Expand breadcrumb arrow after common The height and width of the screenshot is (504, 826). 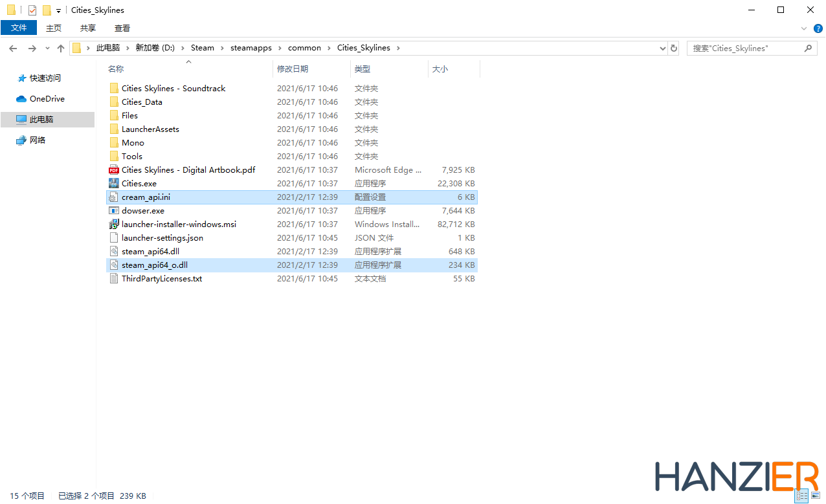tap(329, 48)
